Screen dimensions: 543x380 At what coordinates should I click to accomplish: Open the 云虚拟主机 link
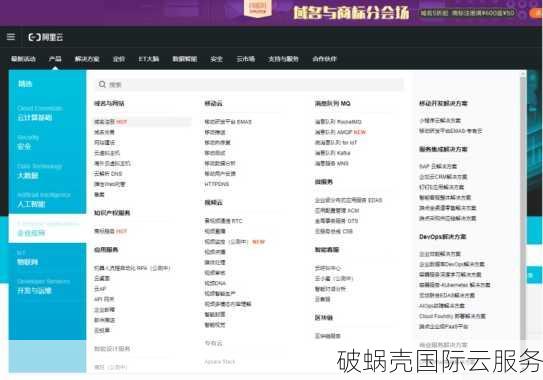[107, 153]
